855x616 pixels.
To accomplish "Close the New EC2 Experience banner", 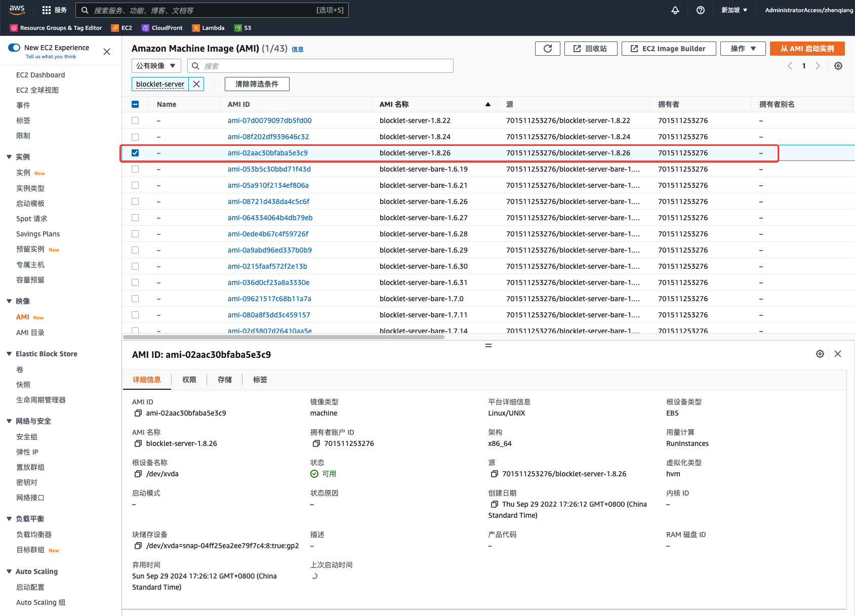I will pyautogui.click(x=107, y=52).
